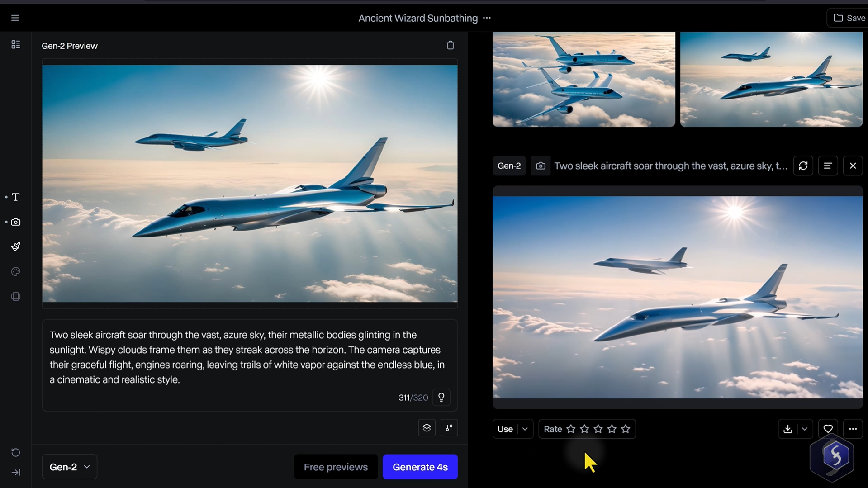The image size is (868, 488).
Task: Click the prompt ideas lightbulb icon
Action: tap(441, 397)
